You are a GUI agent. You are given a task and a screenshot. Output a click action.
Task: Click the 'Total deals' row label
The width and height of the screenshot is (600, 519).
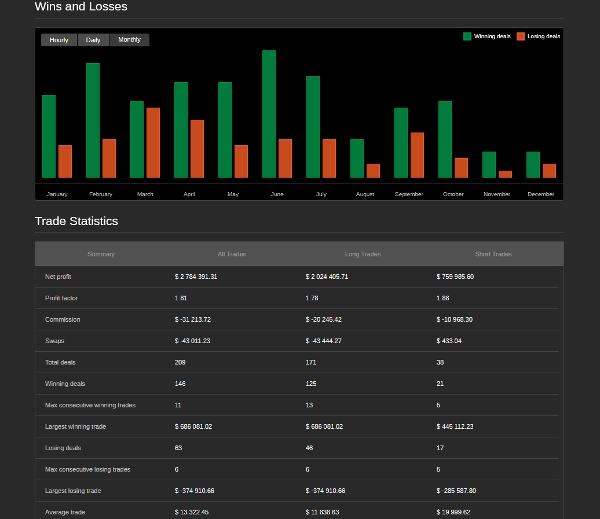(60, 362)
